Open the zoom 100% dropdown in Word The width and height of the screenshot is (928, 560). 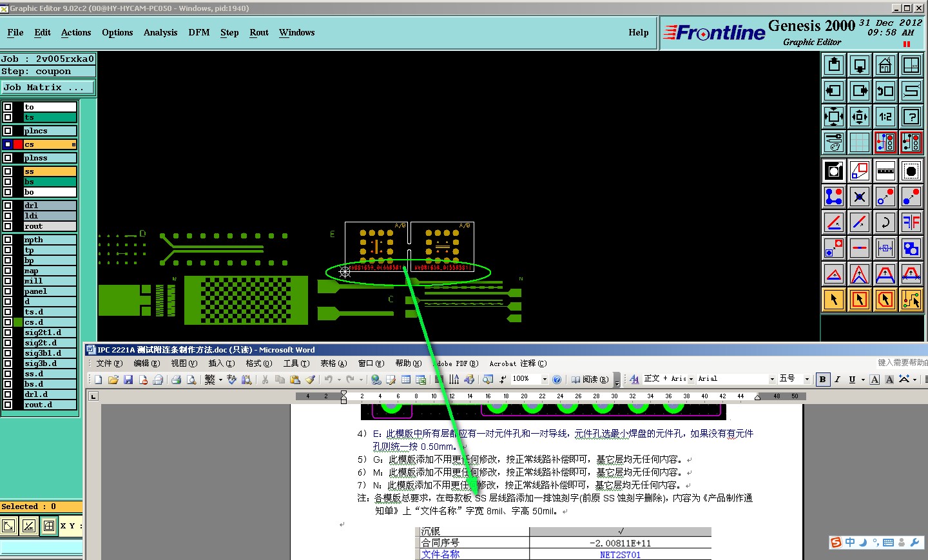tap(545, 380)
